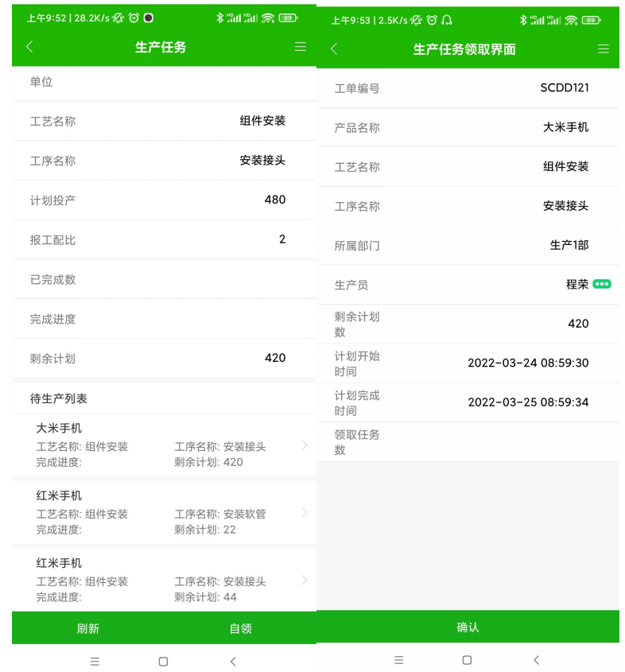Click 工序名称 value 安装接头 on right screen
Screen dimensions: 625x672
click(x=565, y=206)
